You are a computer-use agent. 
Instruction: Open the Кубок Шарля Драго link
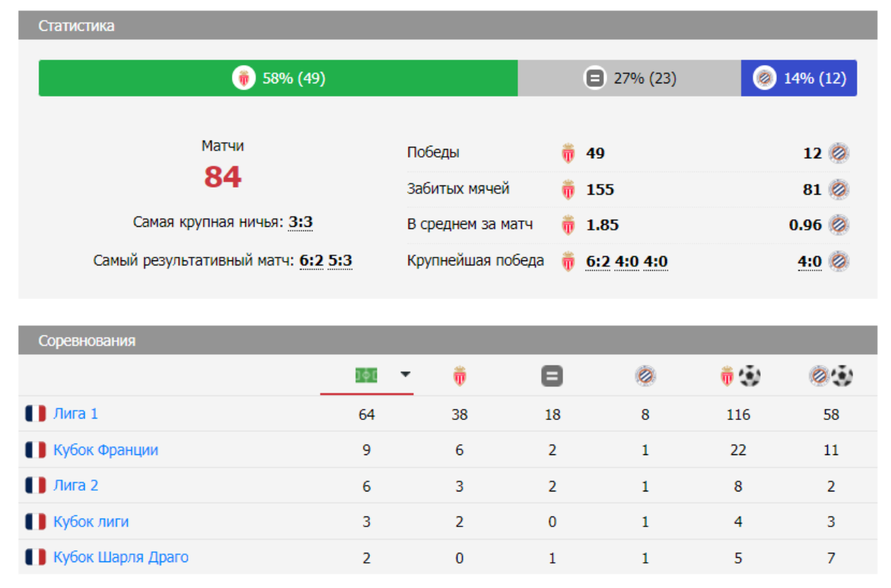120,558
